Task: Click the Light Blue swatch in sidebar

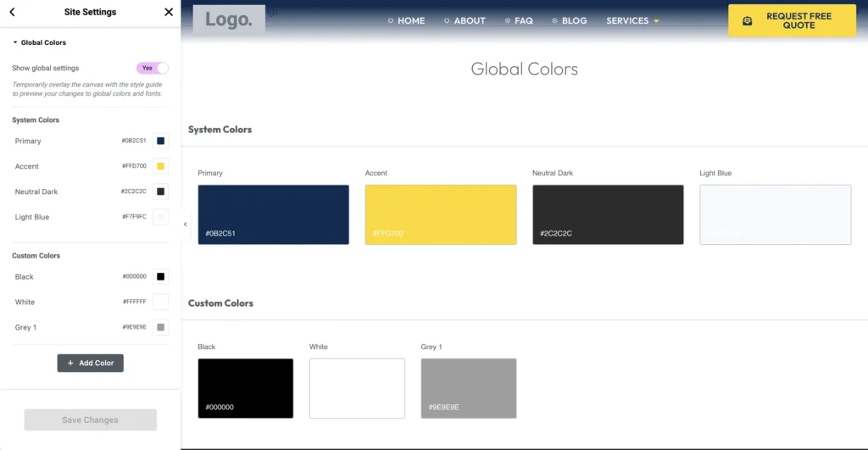Action: [160, 217]
